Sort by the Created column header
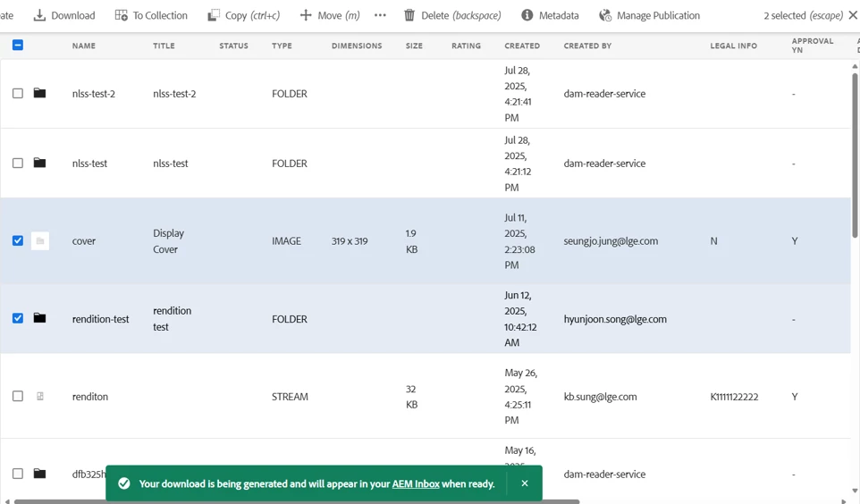Viewport: 860px width, 504px height. (x=522, y=46)
